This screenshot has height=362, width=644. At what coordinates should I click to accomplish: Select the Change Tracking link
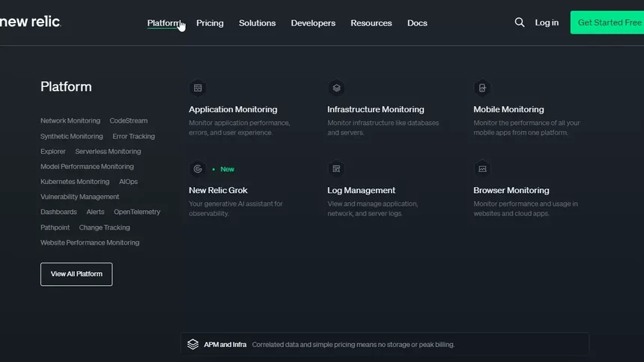104,227
